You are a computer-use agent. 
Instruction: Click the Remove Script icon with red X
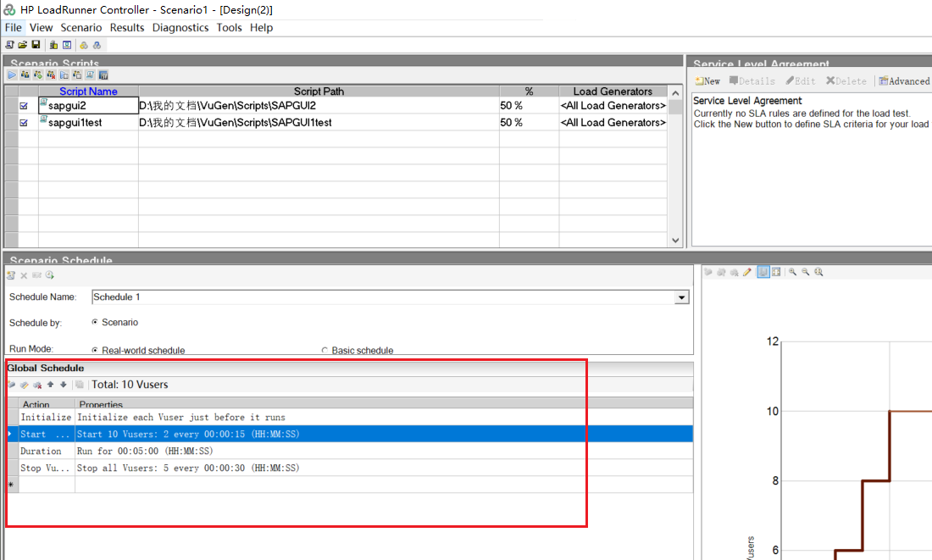tap(51, 75)
